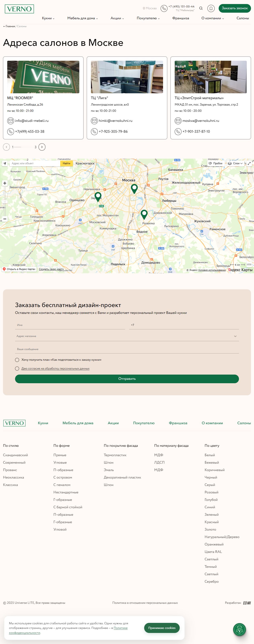254x644 pixels.
Task: Expand the map to fullscreen
Action: click(249, 163)
